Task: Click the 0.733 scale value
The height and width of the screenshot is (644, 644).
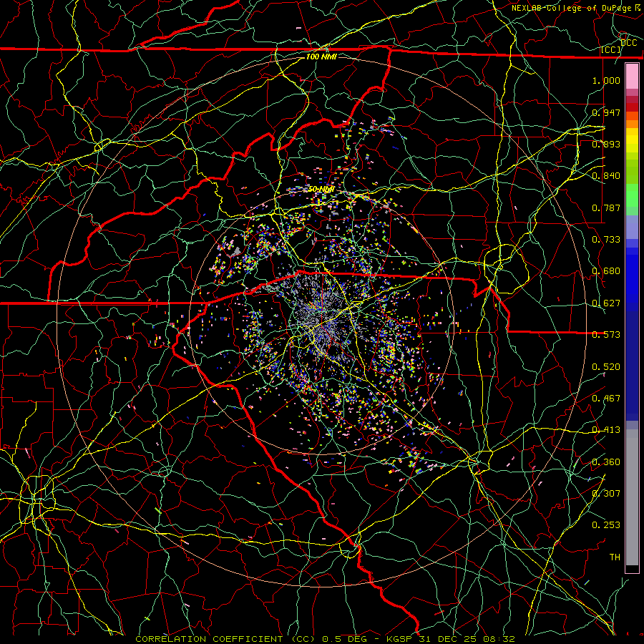Action: pos(606,239)
